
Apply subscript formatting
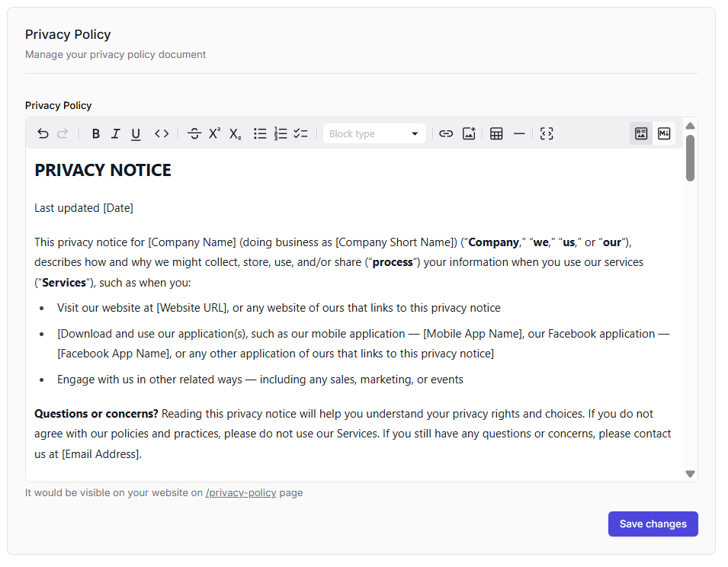tap(236, 134)
